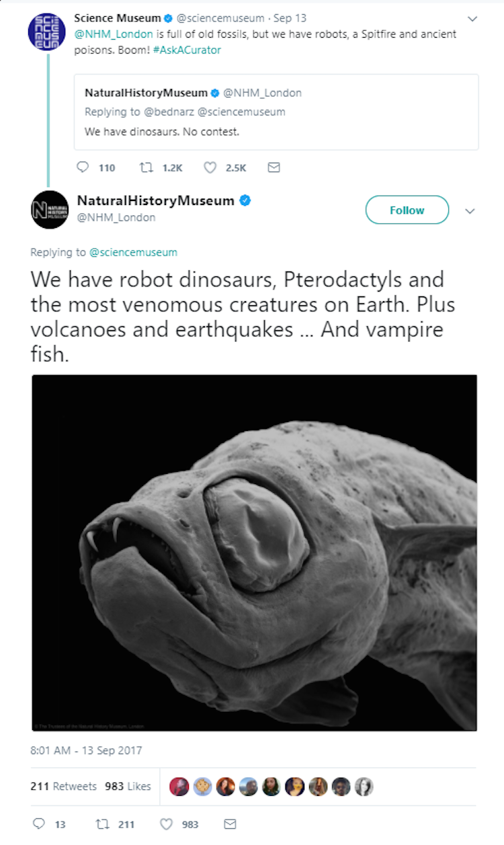Click the retweet icon showing 211 at the bottom
This screenshot has height=845, width=504.
coord(102,824)
